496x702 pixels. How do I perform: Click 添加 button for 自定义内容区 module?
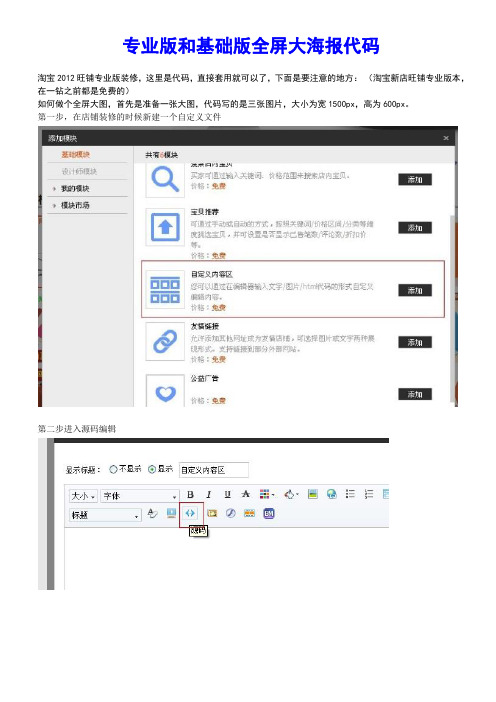(x=415, y=291)
